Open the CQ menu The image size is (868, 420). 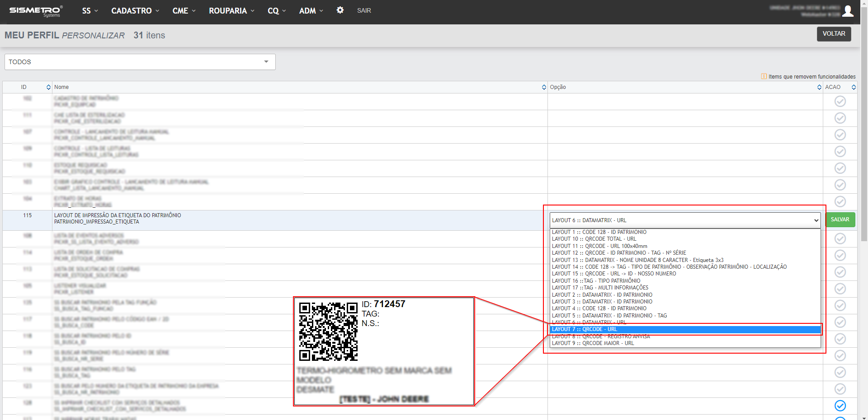[x=277, y=10]
